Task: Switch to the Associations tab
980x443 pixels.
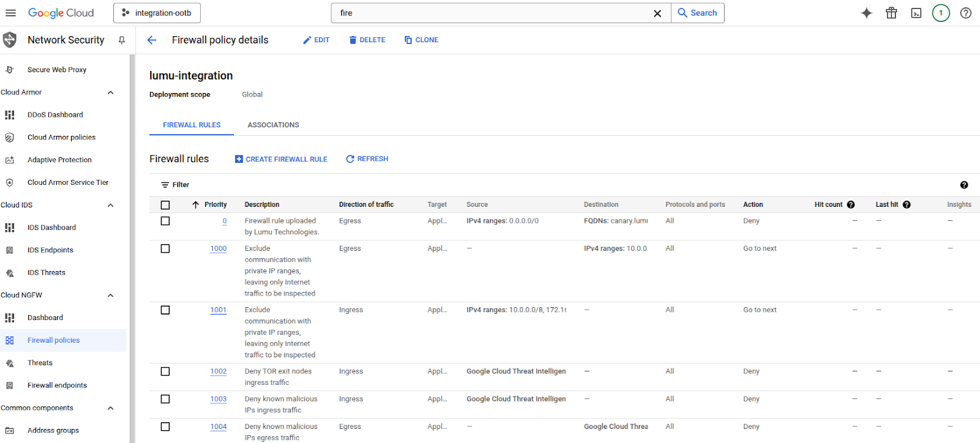Action: [273, 125]
